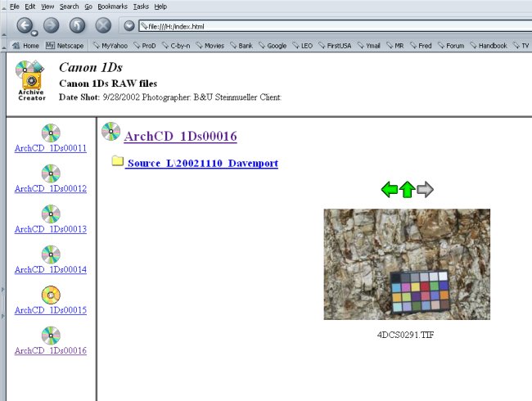
Task: Click the CD icon above ArchCD_1Ds00014
Action: (51, 255)
